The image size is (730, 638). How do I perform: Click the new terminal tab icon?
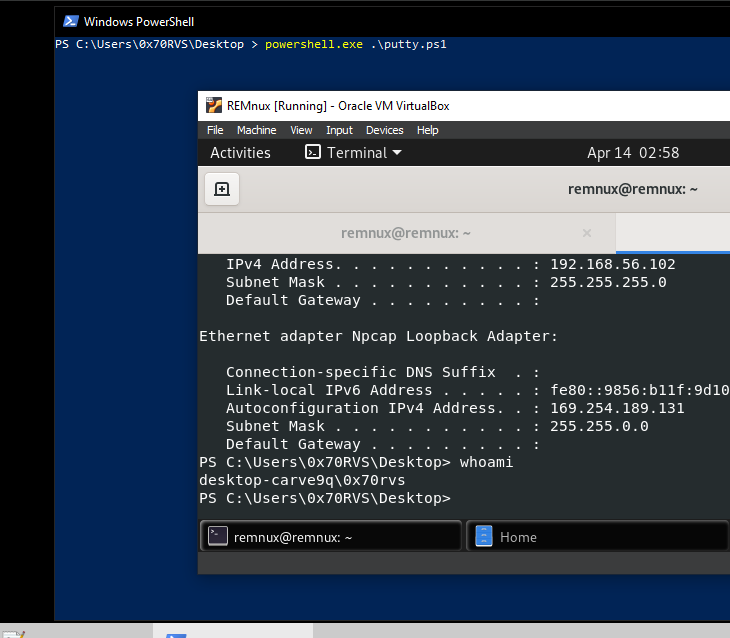tap(222, 189)
